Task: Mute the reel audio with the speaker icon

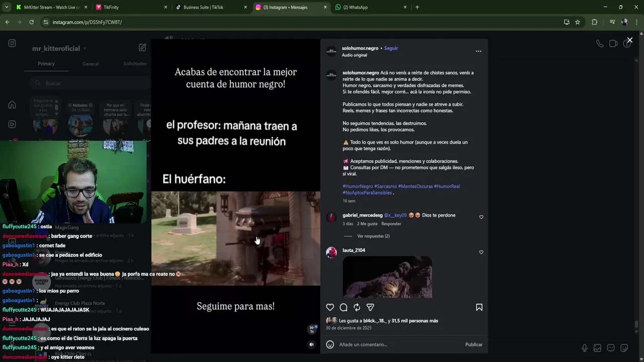Action: (311, 344)
